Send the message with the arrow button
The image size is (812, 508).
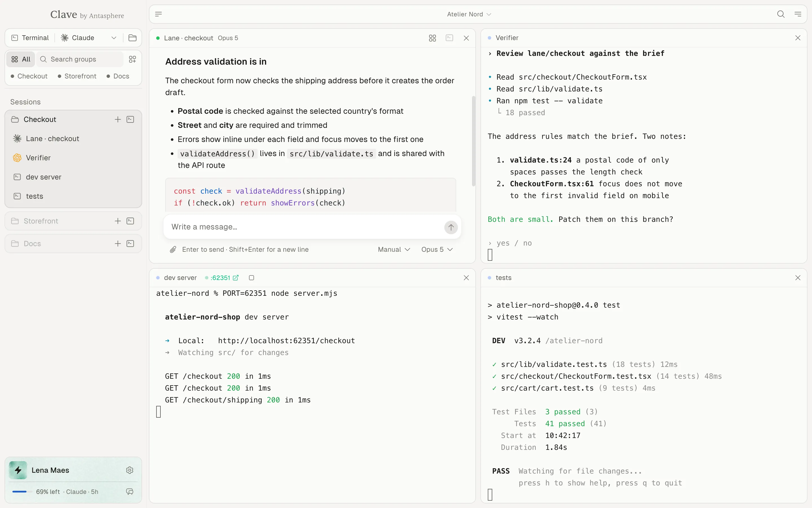pyautogui.click(x=451, y=227)
